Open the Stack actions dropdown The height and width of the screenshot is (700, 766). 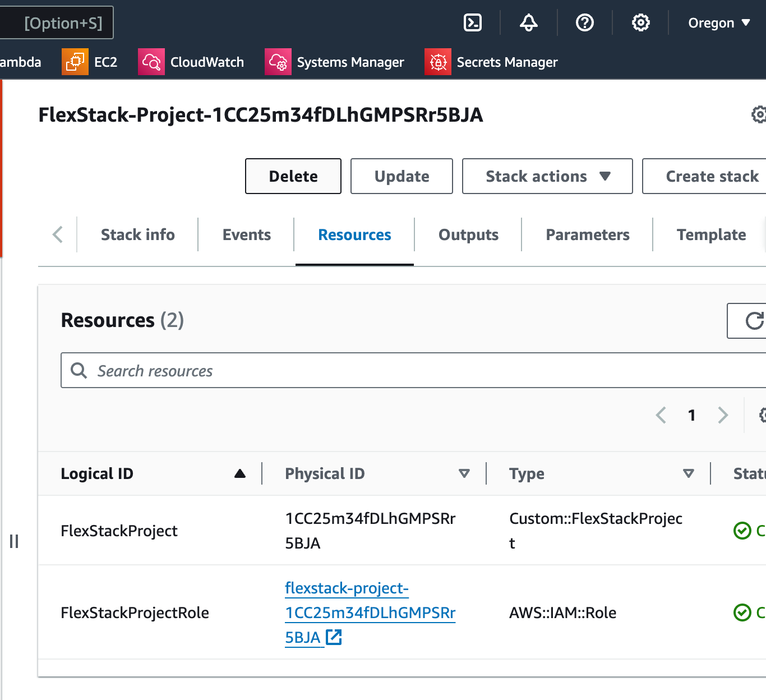click(x=547, y=176)
